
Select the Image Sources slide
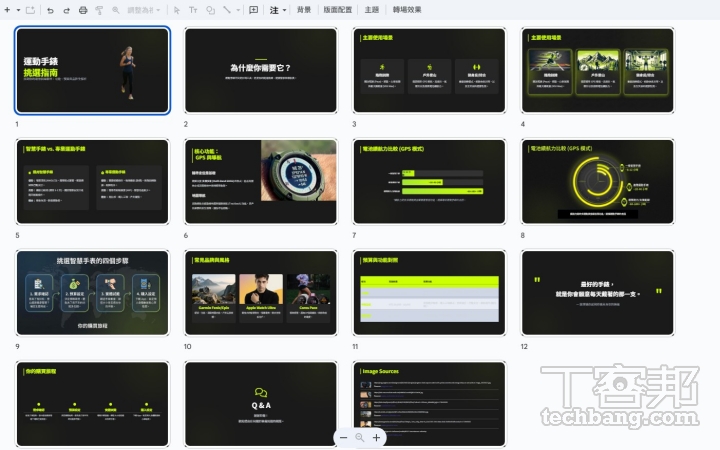429,404
